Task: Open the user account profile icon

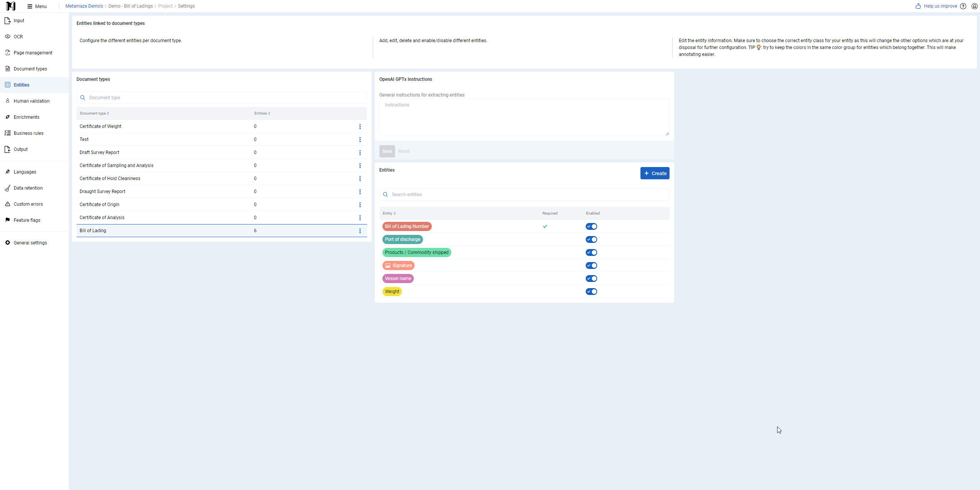Action: 975,6
